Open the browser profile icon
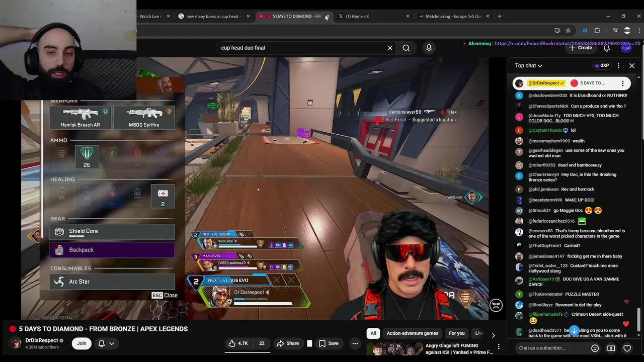Screen dimensions: 644x362 point(627,30)
